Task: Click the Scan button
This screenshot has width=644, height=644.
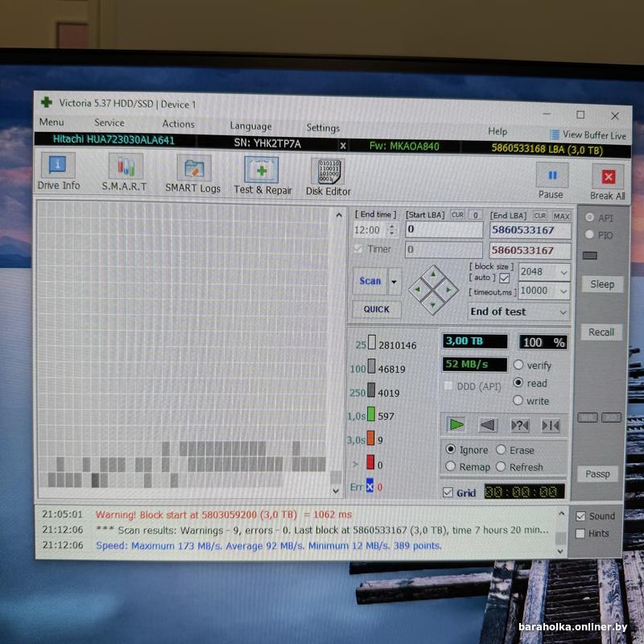Action: pos(370,281)
